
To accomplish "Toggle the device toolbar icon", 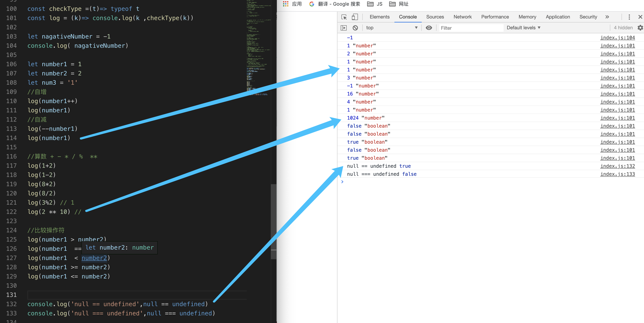I will click(x=355, y=17).
